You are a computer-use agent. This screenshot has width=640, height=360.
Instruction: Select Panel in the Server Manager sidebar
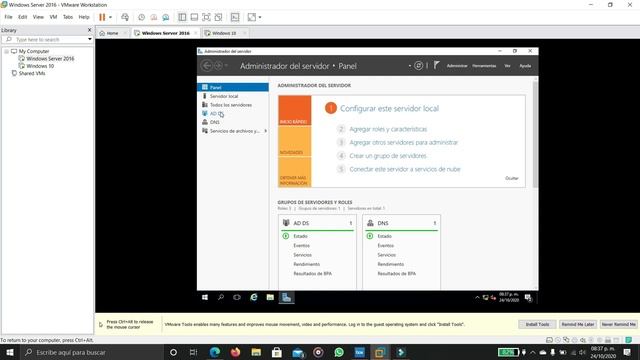point(233,87)
